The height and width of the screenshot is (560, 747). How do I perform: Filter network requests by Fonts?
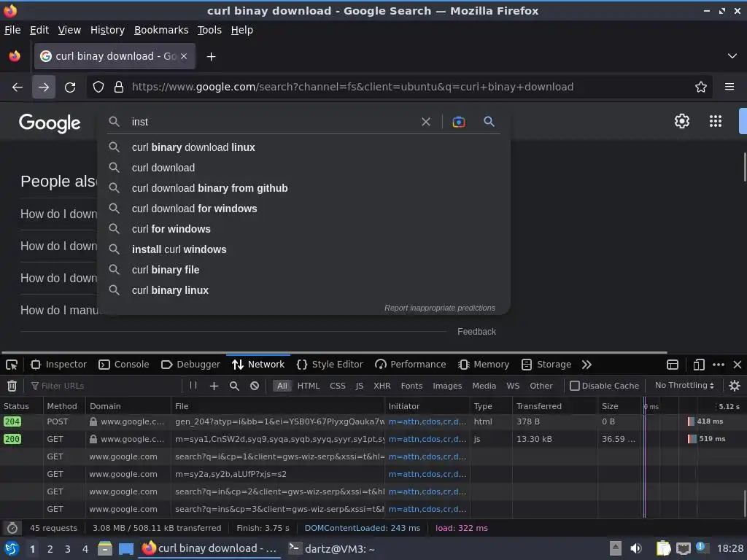coord(411,386)
